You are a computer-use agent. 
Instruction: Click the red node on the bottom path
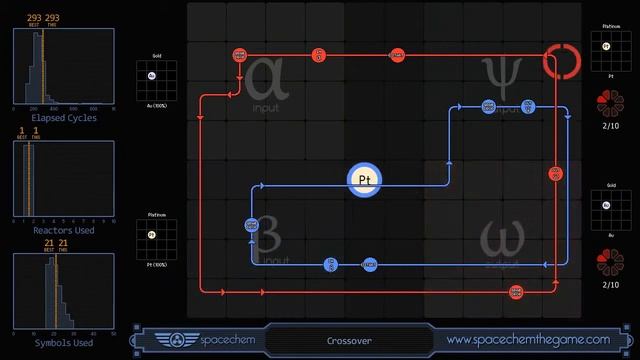516,292
